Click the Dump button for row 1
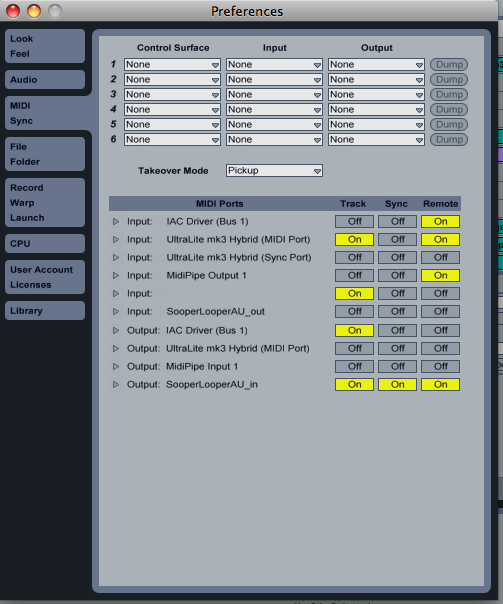The height and width of the screenshot is (604, 503). pos(449,64)
